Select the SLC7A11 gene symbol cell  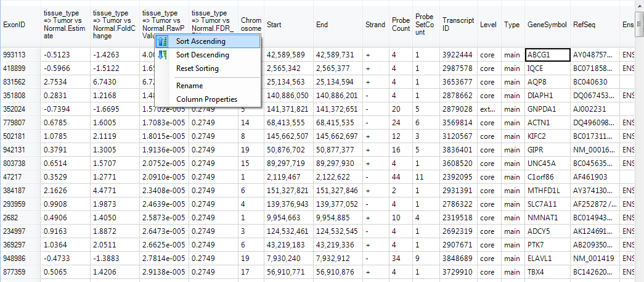(x=547, y=204)
